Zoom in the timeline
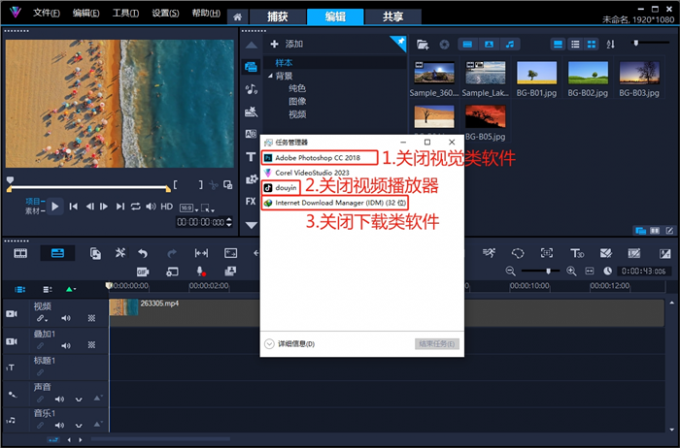The image size is (680, 448). pos(571,271)
